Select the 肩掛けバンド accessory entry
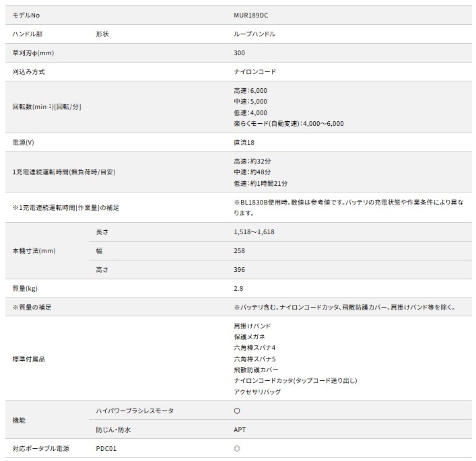This screenshot has height=461, width=476. pyautogui.click(x=252, y=326)
